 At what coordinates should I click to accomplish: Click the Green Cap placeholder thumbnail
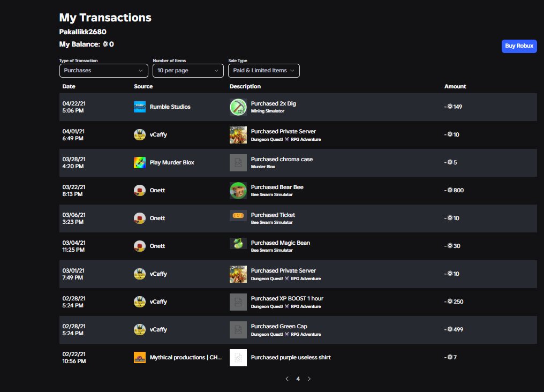(x=238, y=330)
